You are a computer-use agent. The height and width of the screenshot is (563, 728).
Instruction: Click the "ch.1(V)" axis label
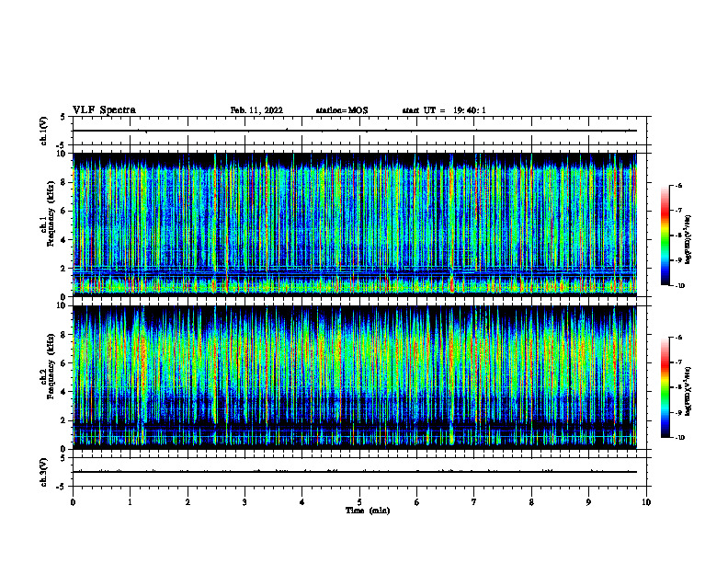pyautogui.click(x=44, y=131)
